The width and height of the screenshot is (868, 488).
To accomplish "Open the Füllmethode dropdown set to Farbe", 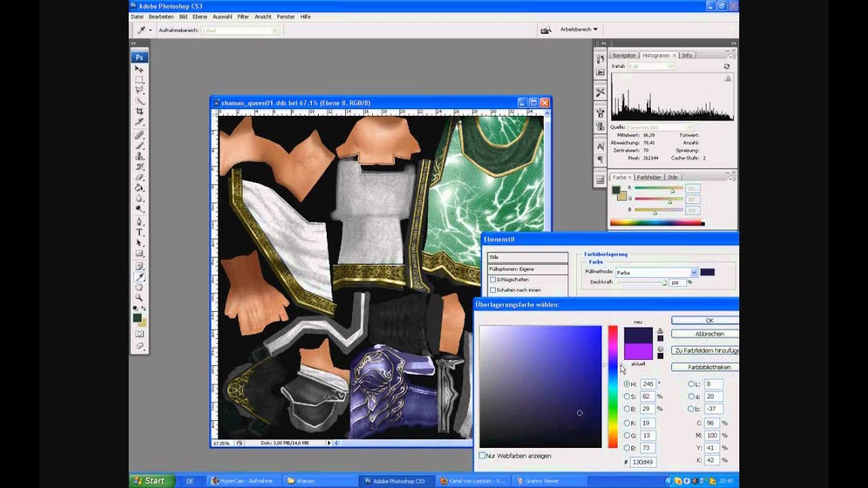I will click(x=656, y=272).
